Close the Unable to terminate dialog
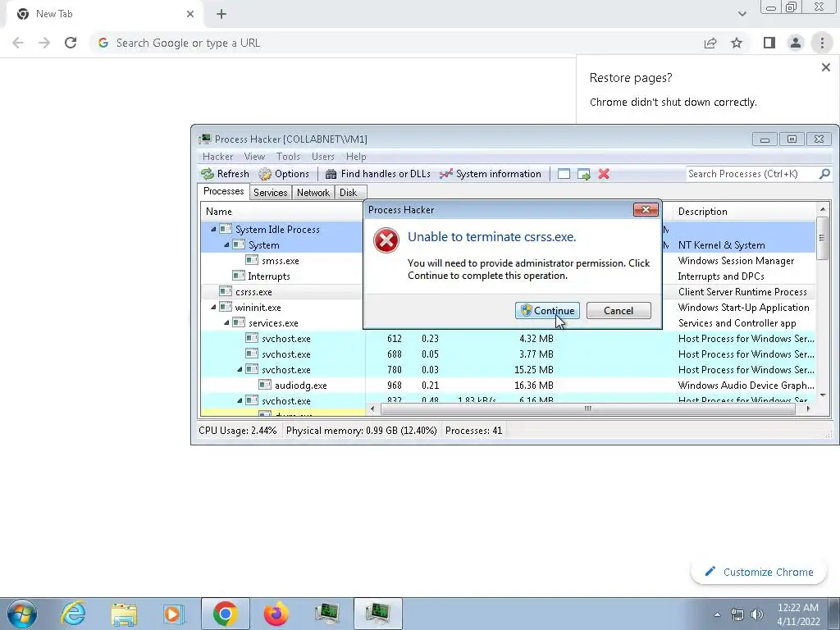The height and width of the screenshot is (630, 840). pos(646,209)
